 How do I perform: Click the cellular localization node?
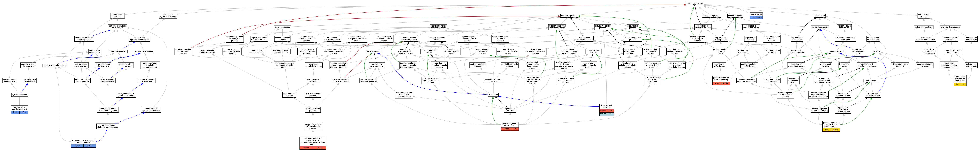click(x=820, y=27)
